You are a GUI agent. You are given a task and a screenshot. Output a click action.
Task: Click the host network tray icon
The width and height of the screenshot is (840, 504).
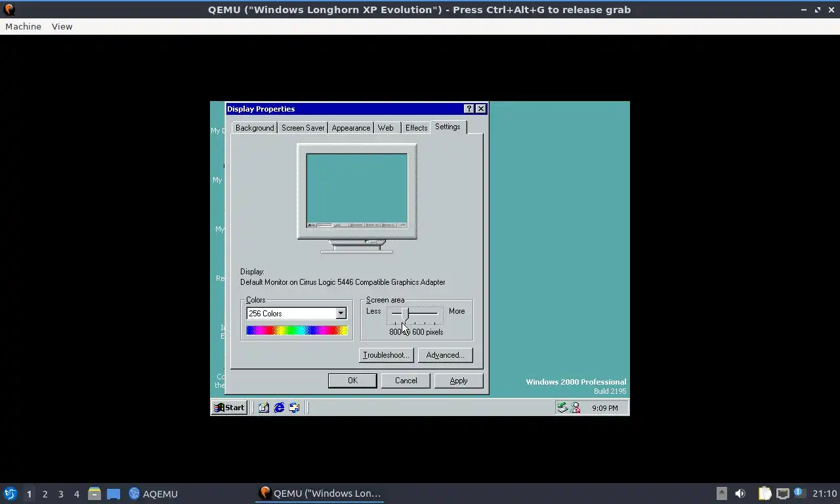coord(782,493)
